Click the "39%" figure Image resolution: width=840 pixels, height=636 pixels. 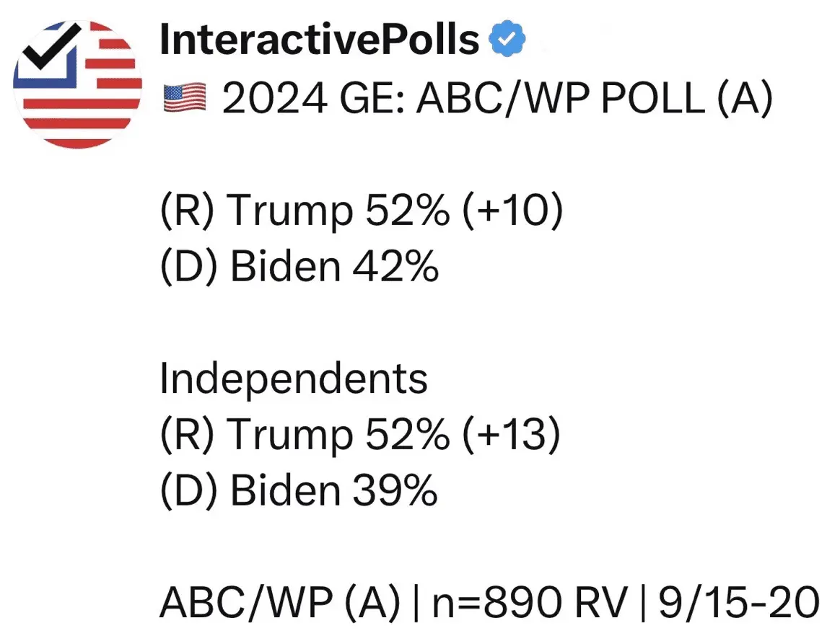[x=394, y=490]
